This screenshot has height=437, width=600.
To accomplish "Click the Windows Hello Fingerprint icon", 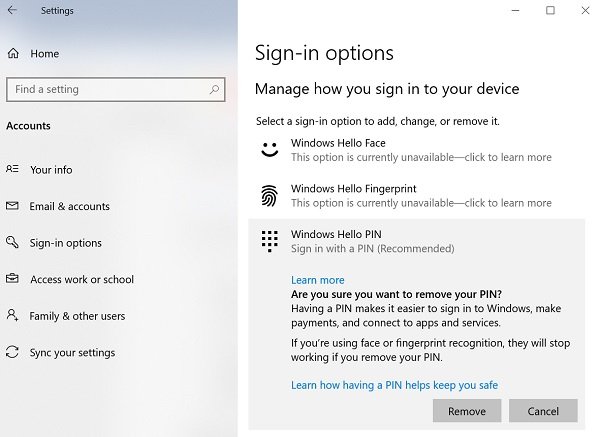I will pos(268,196).
